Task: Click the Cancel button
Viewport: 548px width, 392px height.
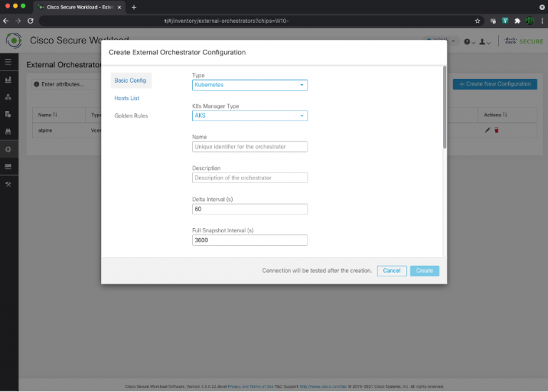Action: click(392, 271)
